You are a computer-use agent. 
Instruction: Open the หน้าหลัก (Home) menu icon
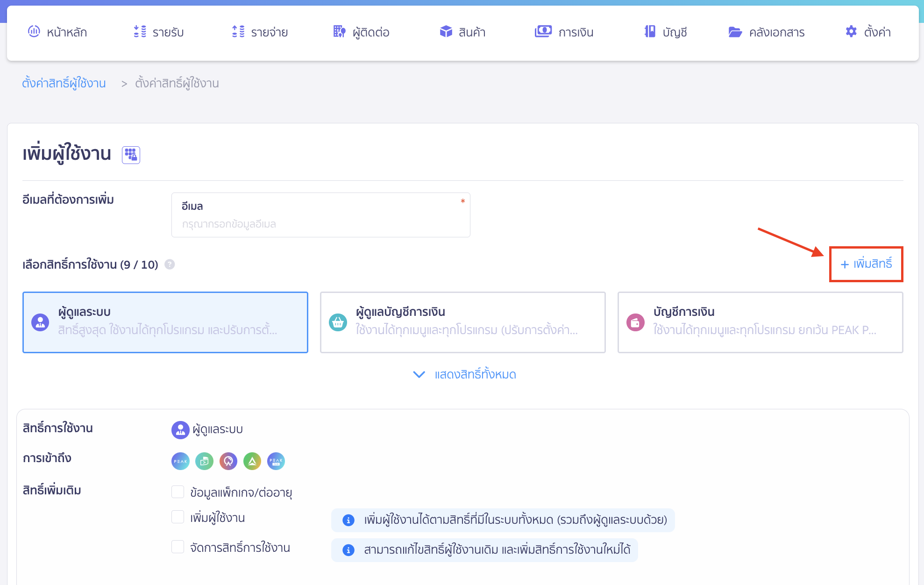33,32
